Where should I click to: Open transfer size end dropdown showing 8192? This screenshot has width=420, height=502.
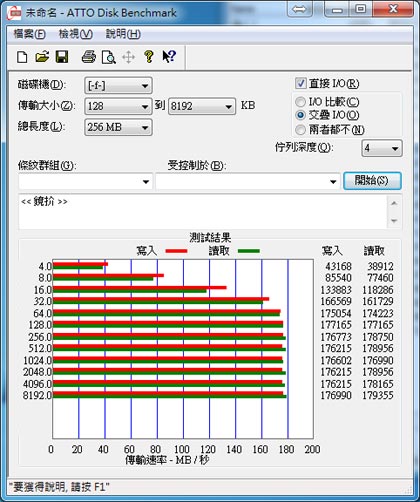202,106
